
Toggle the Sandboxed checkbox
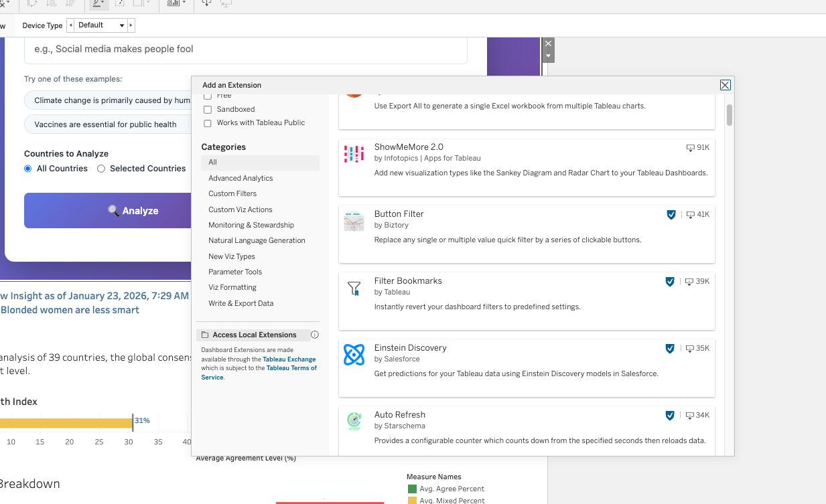pyautogui.click(x=208, y=109)
